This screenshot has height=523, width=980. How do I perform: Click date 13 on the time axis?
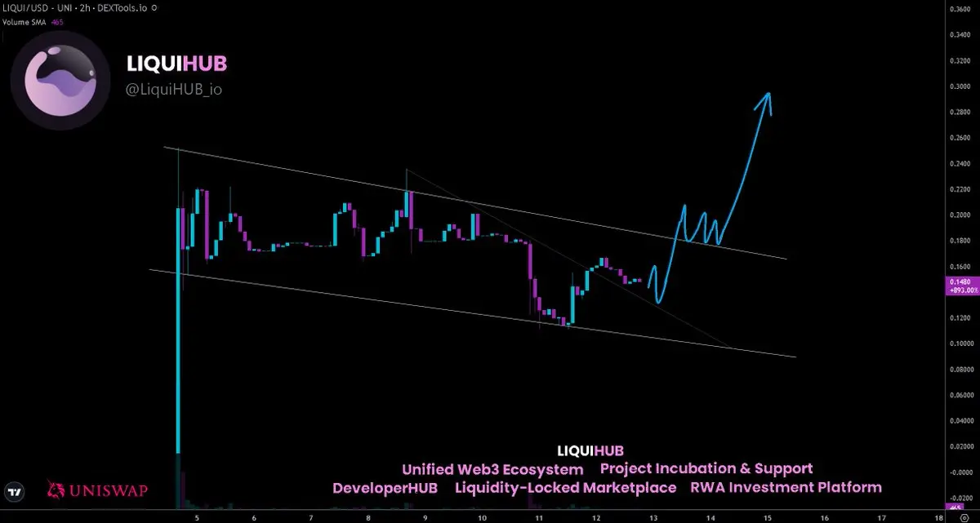coord(653,517)
